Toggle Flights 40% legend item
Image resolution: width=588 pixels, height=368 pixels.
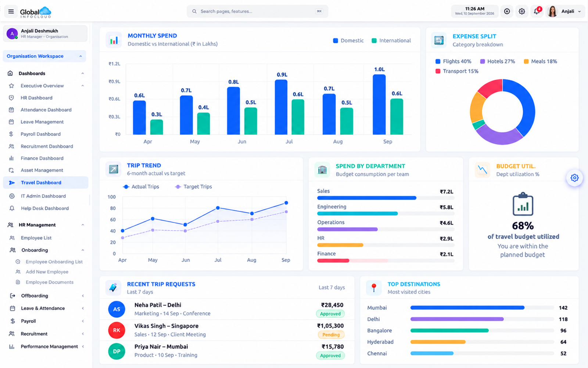(x=453, y=61)
